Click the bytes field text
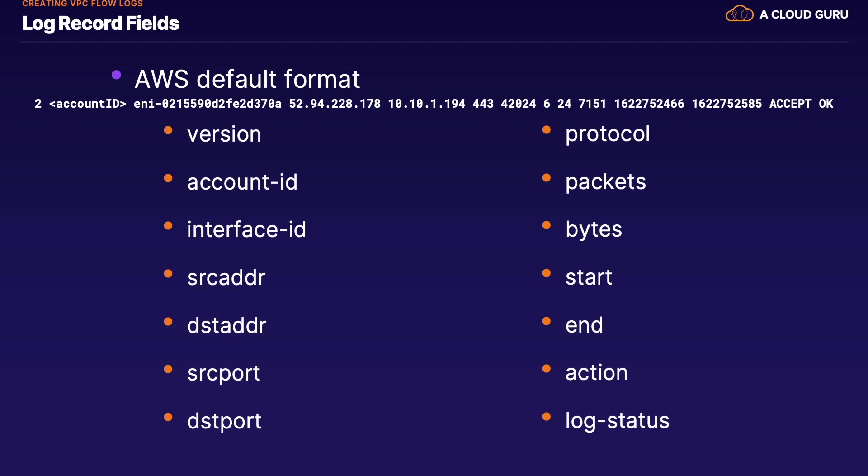Viewport: 868px width, 476px height. pos(594,229)
